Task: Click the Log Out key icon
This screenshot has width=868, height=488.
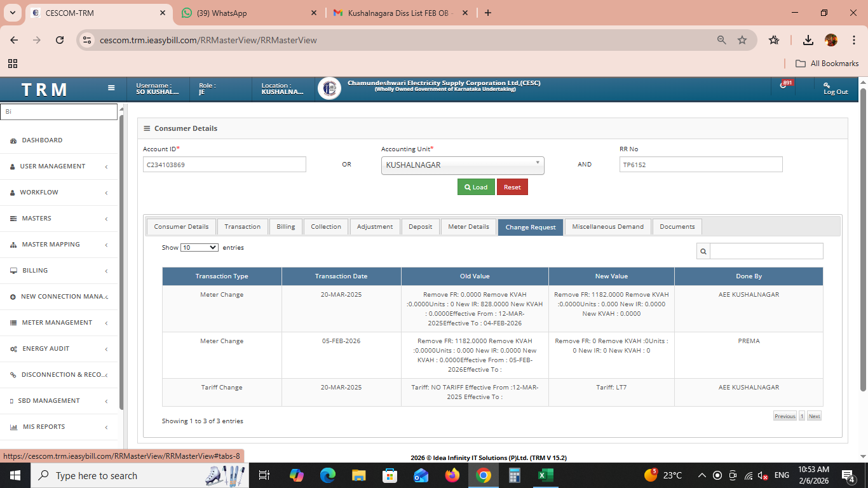Action: click(827, 85)
